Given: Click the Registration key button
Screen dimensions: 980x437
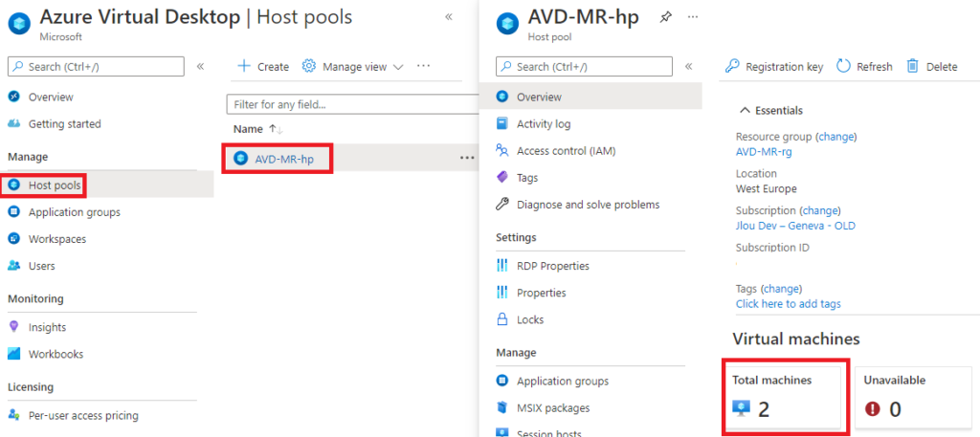Looking at the screenshot, I should click(x=773, y=66).
